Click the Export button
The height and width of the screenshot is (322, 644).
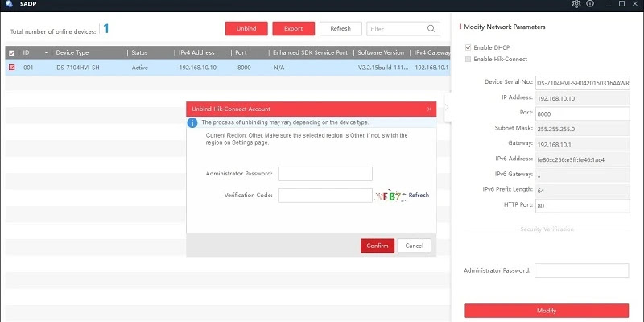[x=294, y=29]
